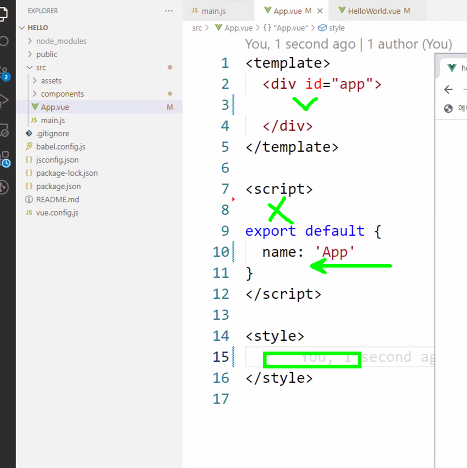
Task: Click the Vue favicon browser tab
Action: coord(452,68)
